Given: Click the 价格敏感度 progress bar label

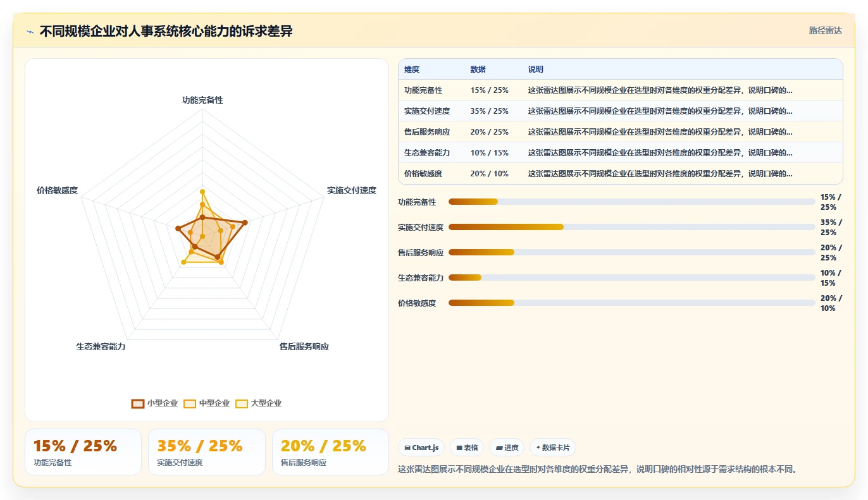Looking at the screenshot, I should point(417,303).
